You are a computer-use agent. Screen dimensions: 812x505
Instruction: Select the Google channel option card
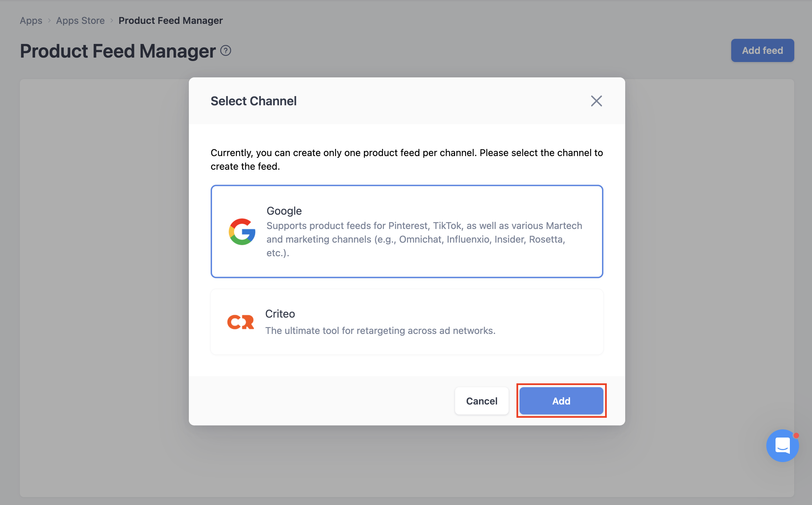[x=407, y=232]
